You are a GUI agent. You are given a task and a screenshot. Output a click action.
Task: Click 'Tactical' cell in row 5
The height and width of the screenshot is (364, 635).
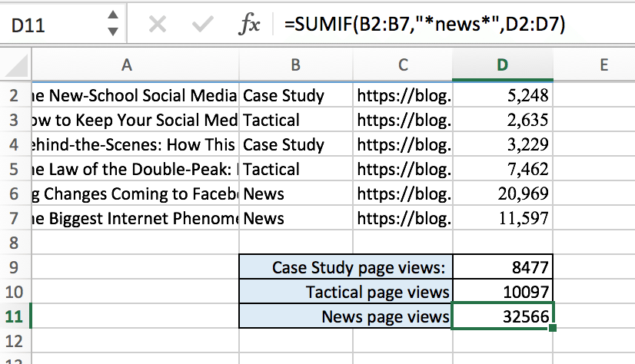click(x=296, y=169)
